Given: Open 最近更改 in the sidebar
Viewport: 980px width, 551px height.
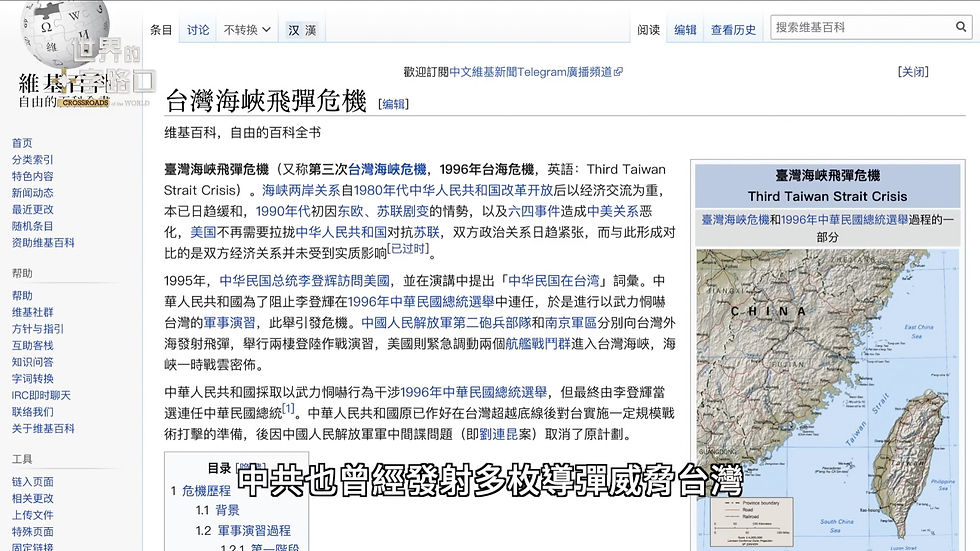Looking at the screenshot, I should coord(32,209).
